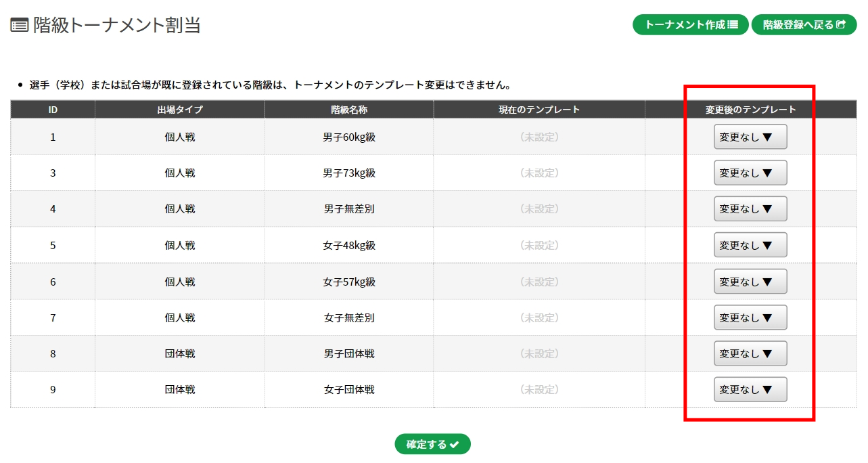Open the template dropdown for 男子無差別

(750, 208)
